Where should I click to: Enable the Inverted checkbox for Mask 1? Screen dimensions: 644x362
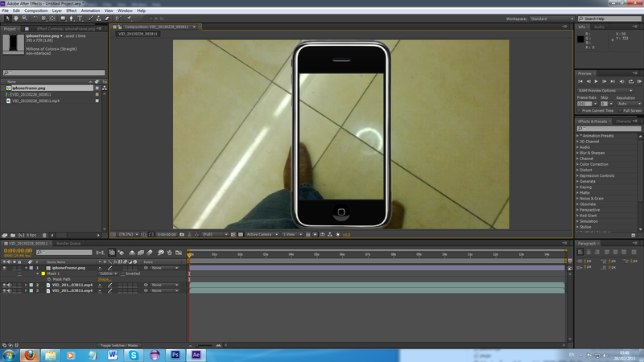[122, 274]
